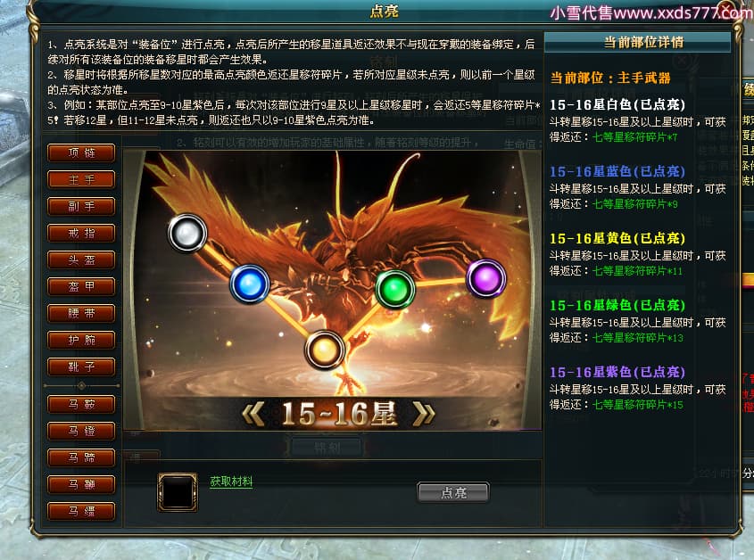The image size is (754, 560).
Task: Click the purple orb node
Action: pos(485,278)
